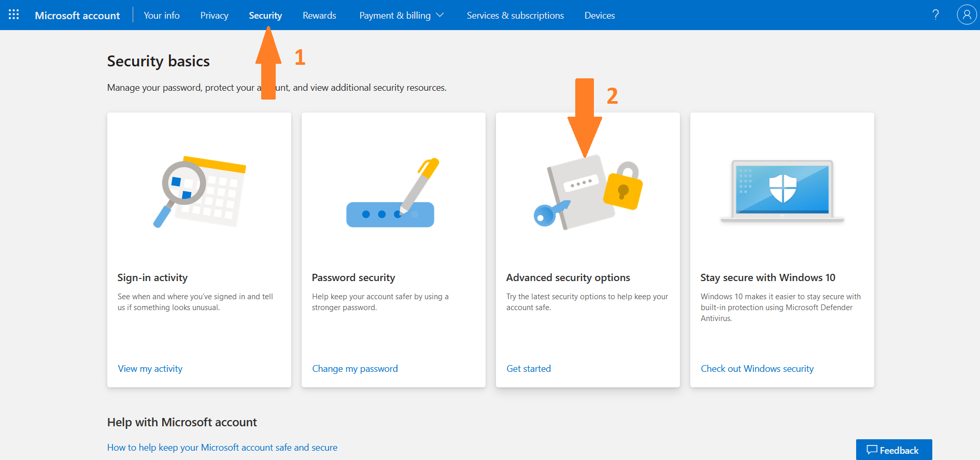Viewport: 980px width, 460px height.
Task: Click the help question mark icon
Action: 935,15
